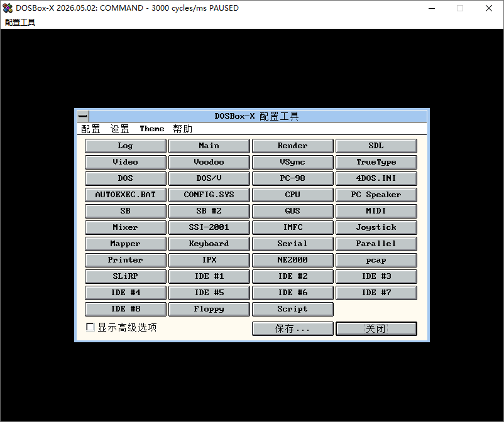The image size is (504, 422).
Task: Click the 保存... save button
Action: [293, 329]
